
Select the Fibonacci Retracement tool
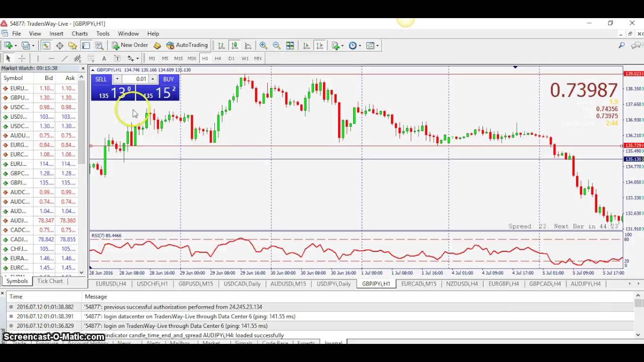(x=91, y=58)
